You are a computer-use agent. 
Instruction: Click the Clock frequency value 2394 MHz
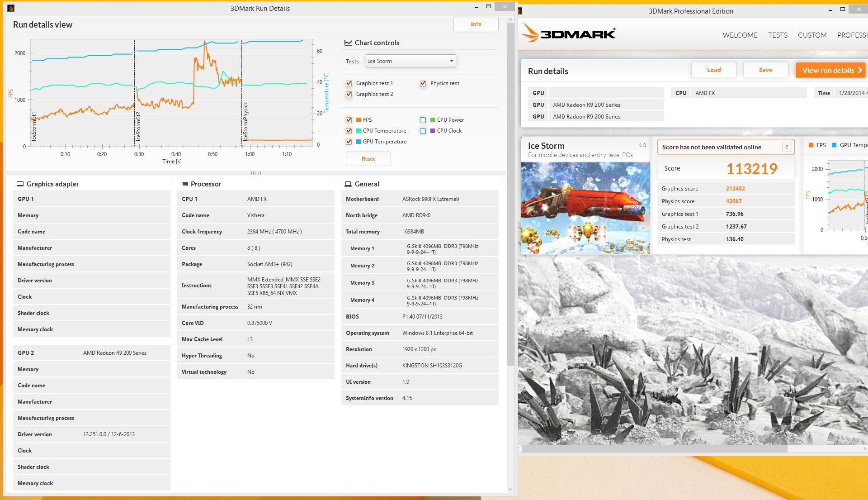pyautogui.click(x=274, y=232)
